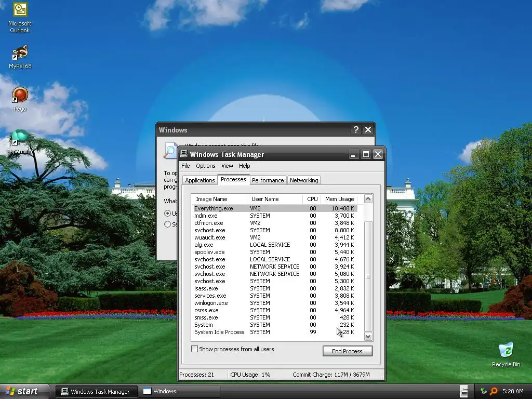
Task: Launch MyPal 68 desktop shortcut
Action: click(20, 57)
